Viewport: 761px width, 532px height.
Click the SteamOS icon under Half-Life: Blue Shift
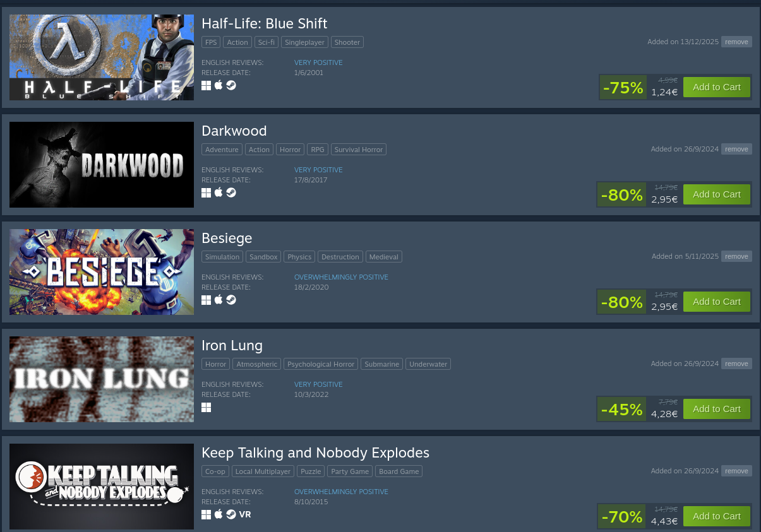(x=231, y=85)
